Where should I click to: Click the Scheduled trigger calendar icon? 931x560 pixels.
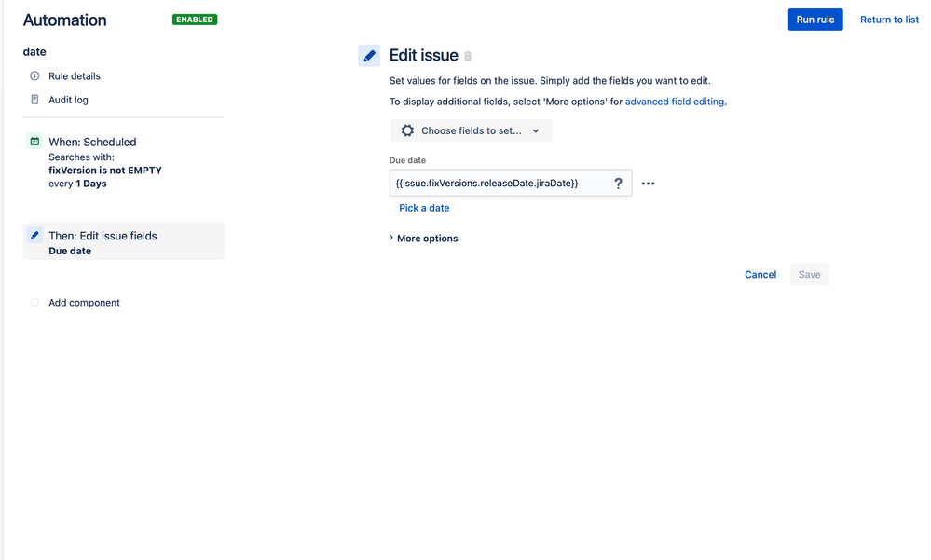click(34, 142)
